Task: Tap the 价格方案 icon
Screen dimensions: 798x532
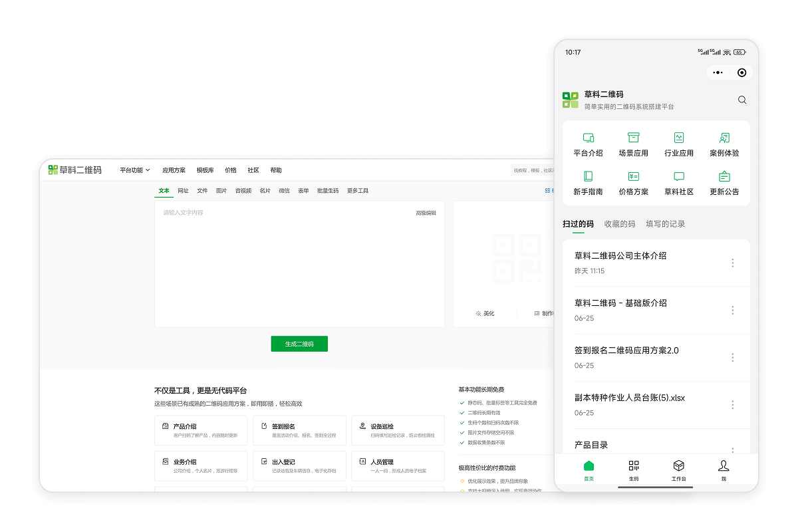Action: [x=633, y=177]
